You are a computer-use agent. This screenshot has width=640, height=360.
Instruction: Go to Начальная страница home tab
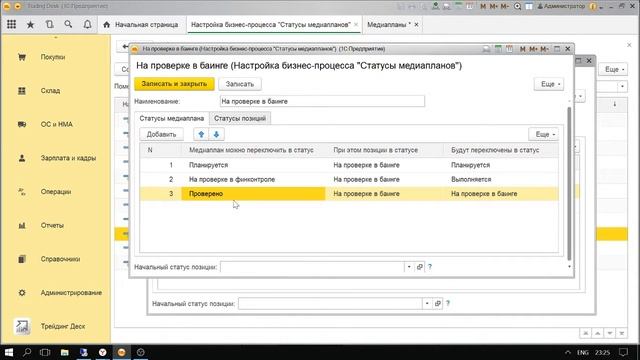coord(141,24)
